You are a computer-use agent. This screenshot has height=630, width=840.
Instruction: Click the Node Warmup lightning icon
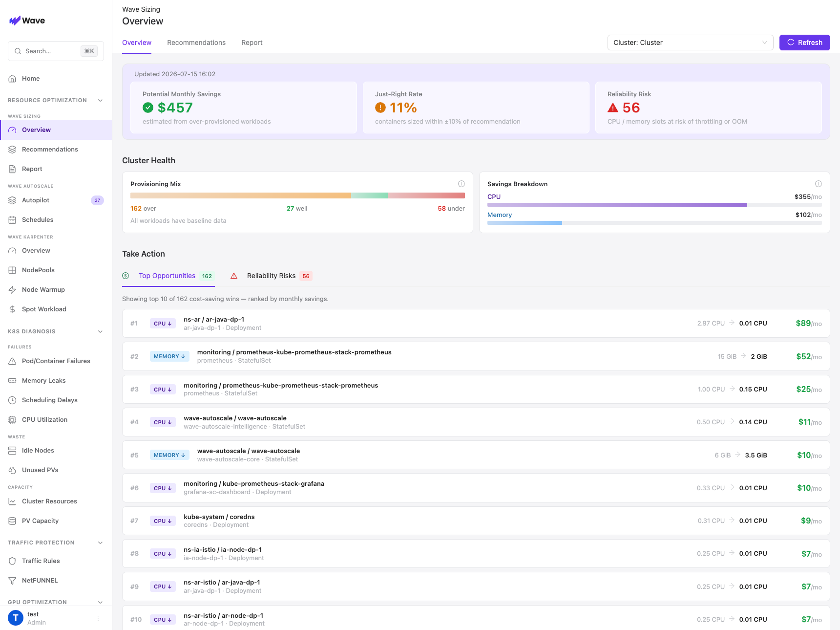click(12, 290)
